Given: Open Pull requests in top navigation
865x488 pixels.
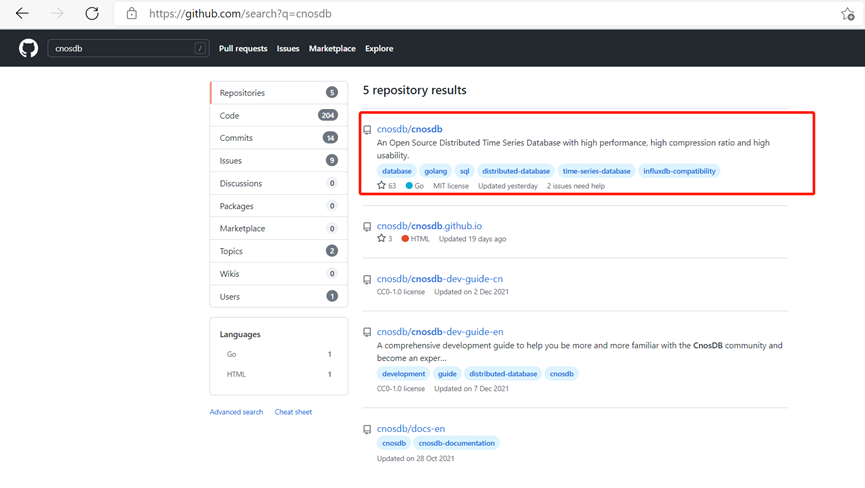Looking at the screenshot, I should tap(243, 49).
